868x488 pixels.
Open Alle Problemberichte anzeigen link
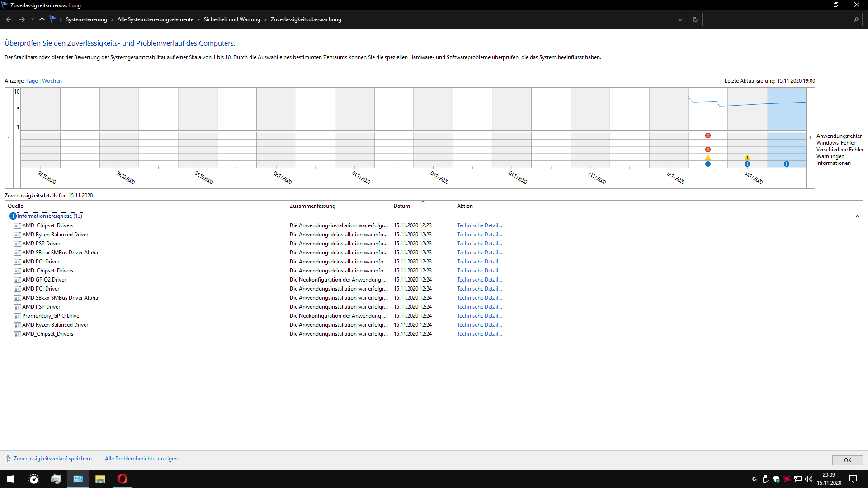coord(141,459)
